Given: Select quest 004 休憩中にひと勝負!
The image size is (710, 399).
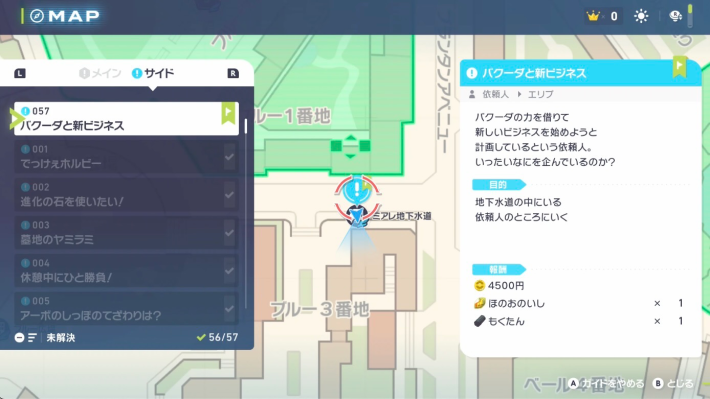Looking at the screenshot, I should (126, 271).
